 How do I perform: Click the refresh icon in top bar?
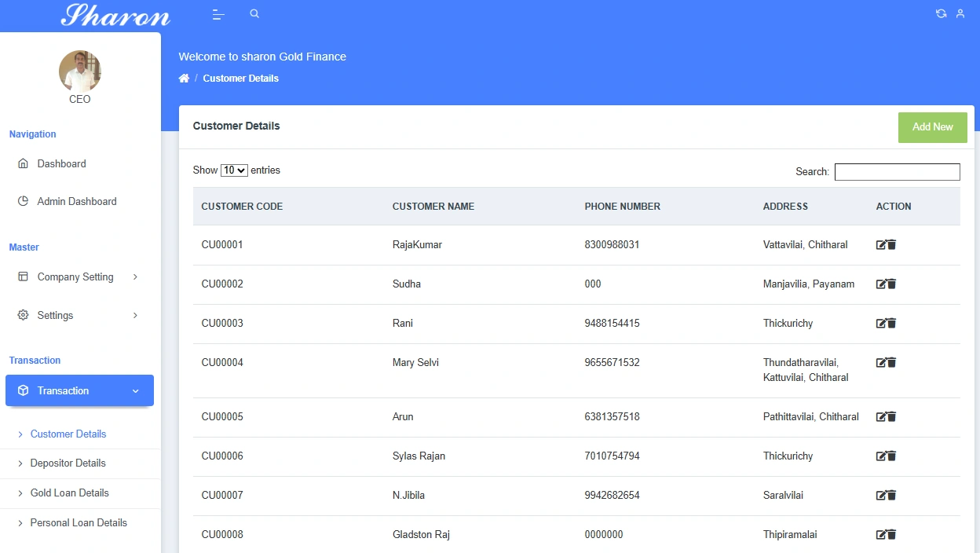[x=941, y=14]
